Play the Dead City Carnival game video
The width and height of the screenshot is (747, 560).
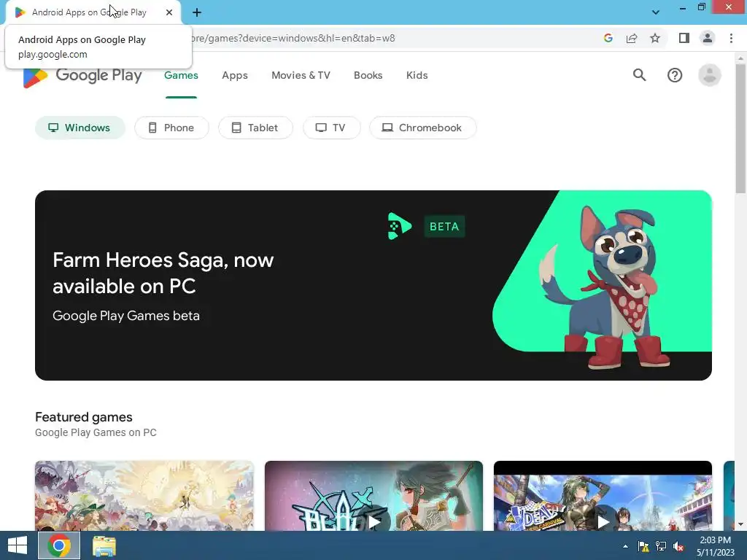click(603, 522)
